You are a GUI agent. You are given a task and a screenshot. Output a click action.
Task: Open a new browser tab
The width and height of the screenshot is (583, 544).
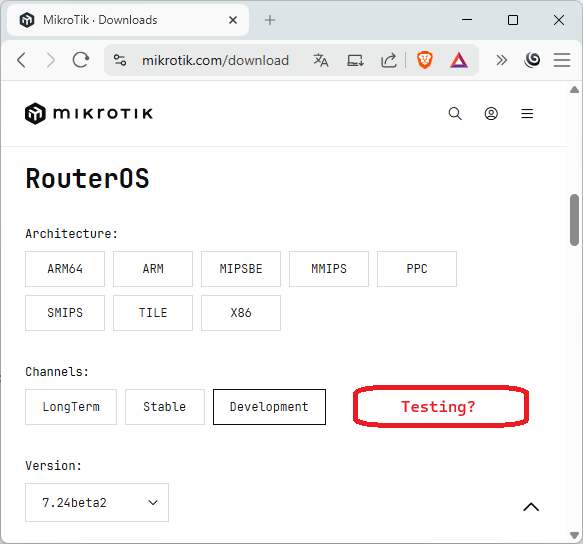tap(270, 20)
